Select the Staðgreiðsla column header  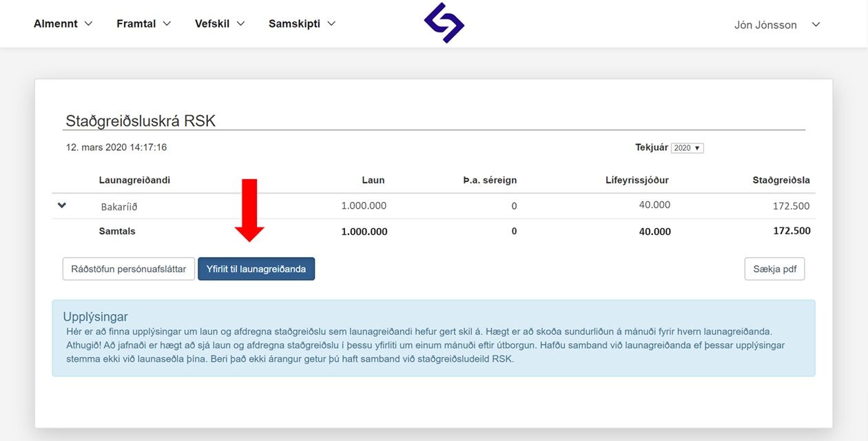pos(781,181)
